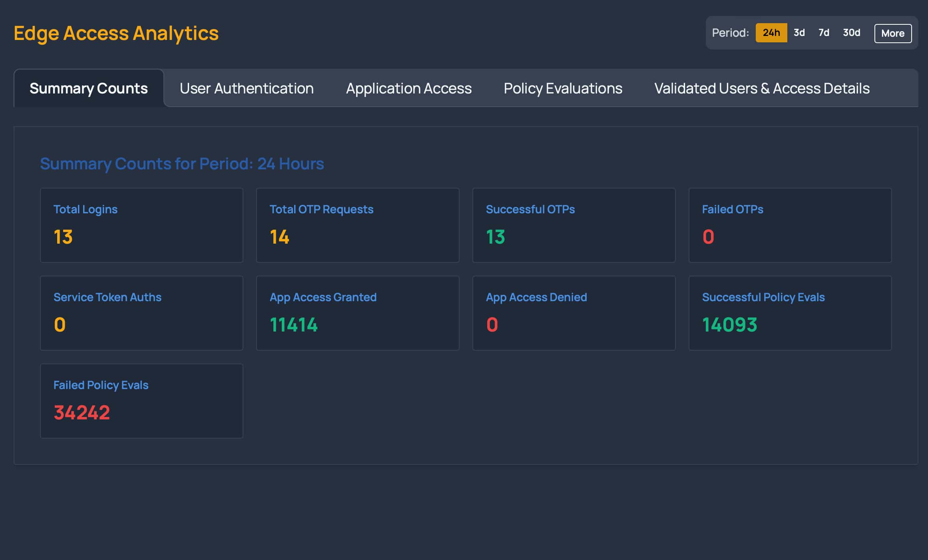The height and width of the screenshot is (560, 928).
Task: Click the Service Token Auths label
Action: (x=108, y=297)
